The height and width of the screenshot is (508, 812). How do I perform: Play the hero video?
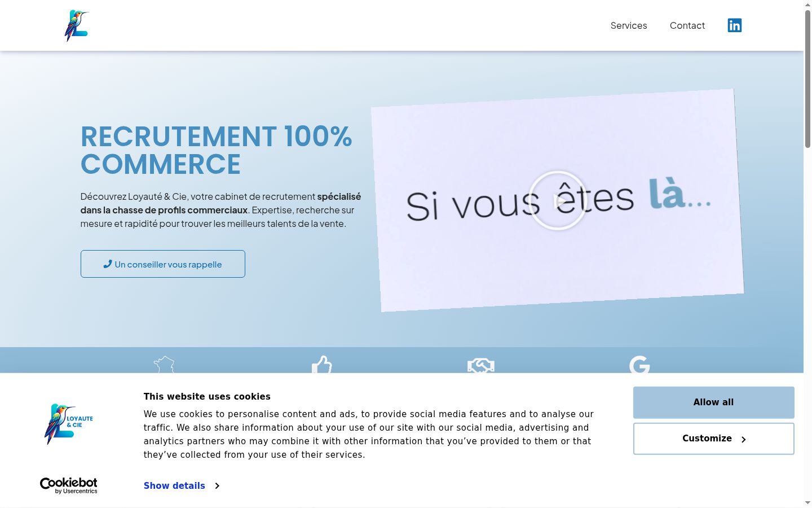[558, 200]
